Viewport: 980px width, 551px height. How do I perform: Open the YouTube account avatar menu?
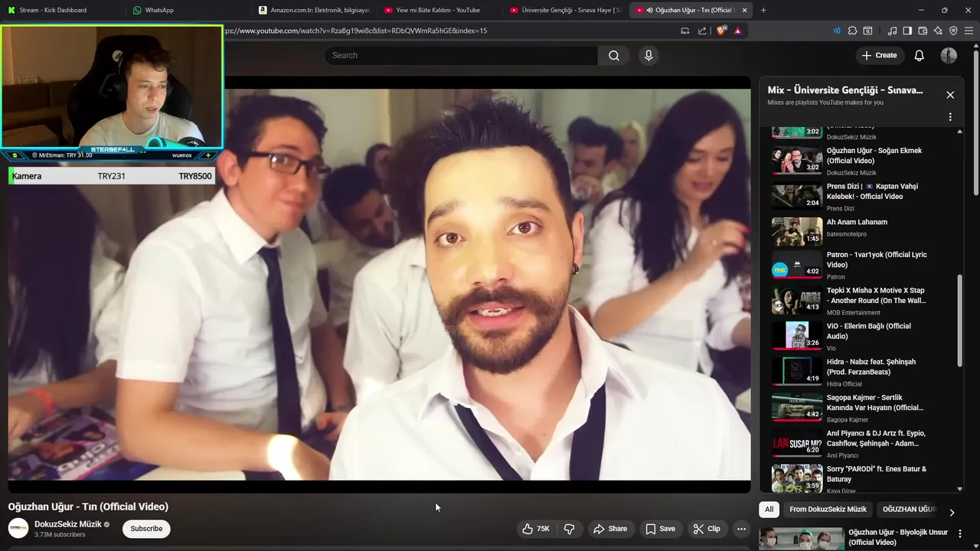tap(949, 55)
